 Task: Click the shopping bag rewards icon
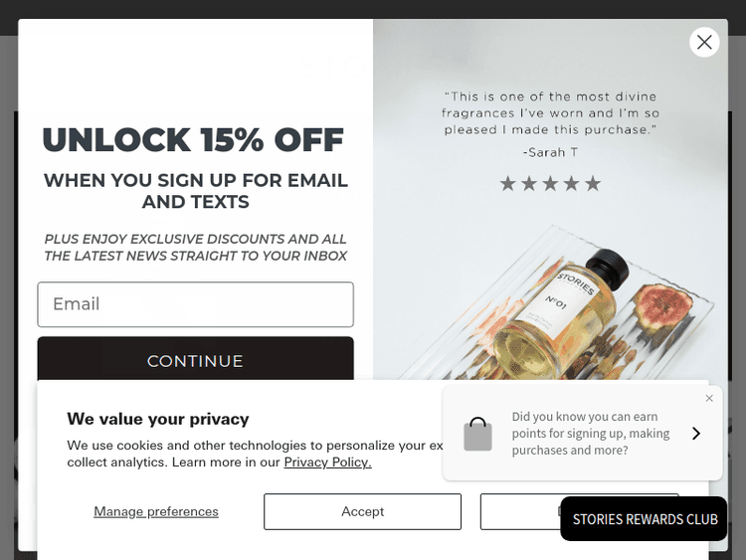[477, 434]
